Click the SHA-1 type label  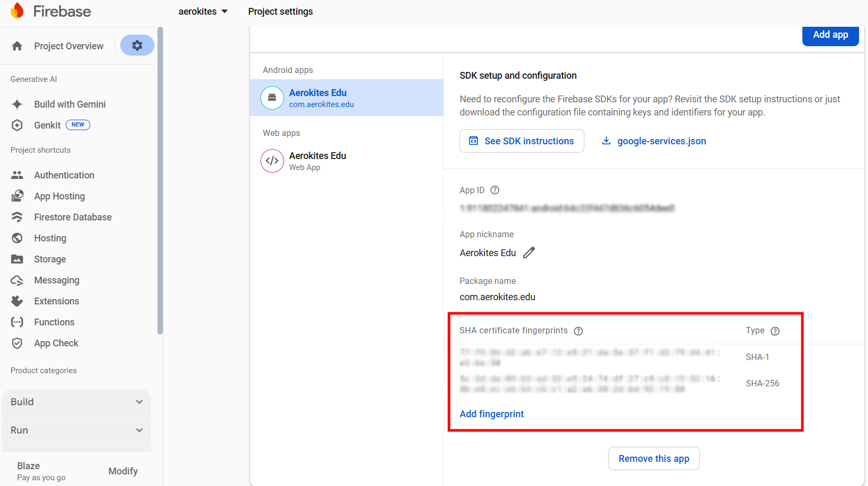(757, 357)
